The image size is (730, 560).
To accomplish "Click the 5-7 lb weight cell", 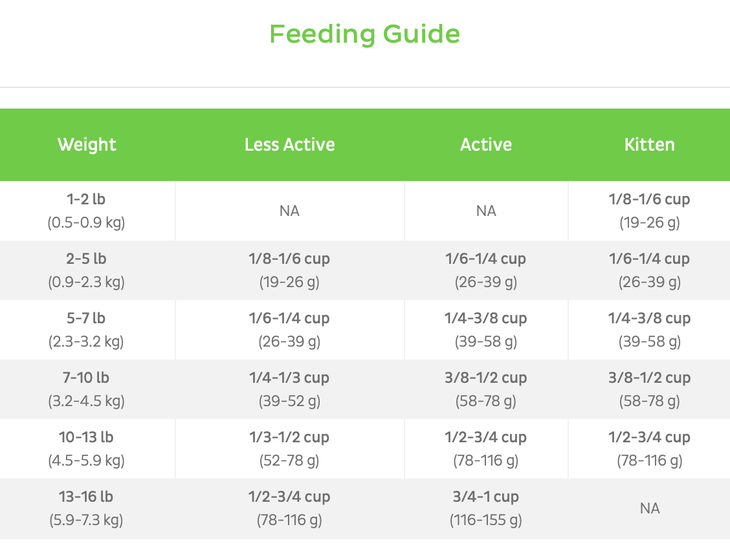I will 87,330.
